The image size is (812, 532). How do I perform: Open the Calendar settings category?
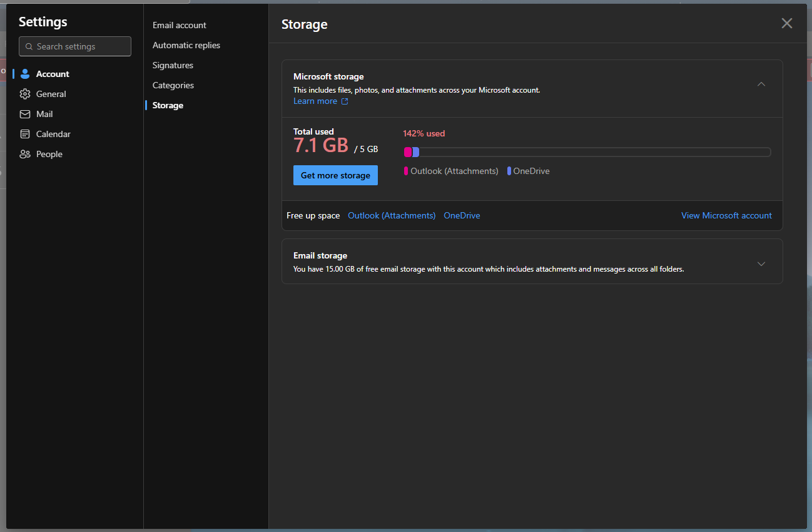click(x=75, y=134)
